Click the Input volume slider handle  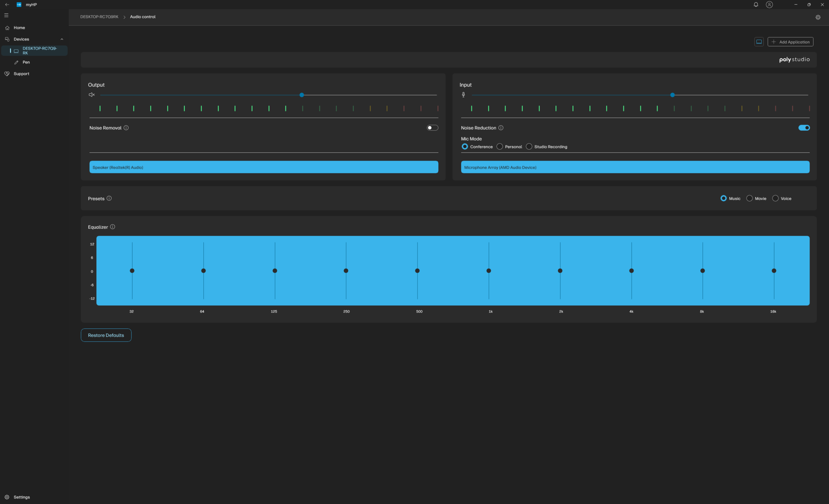click(x=672, y=95)
